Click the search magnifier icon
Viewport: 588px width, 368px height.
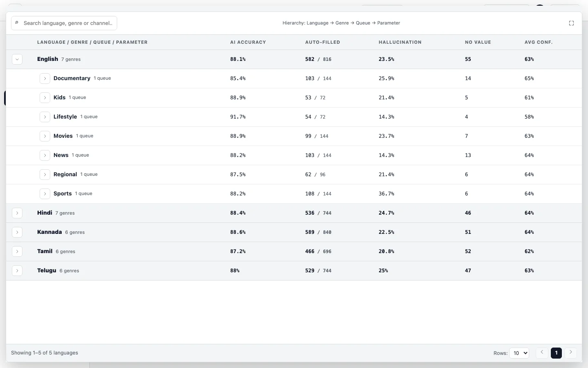17,23
